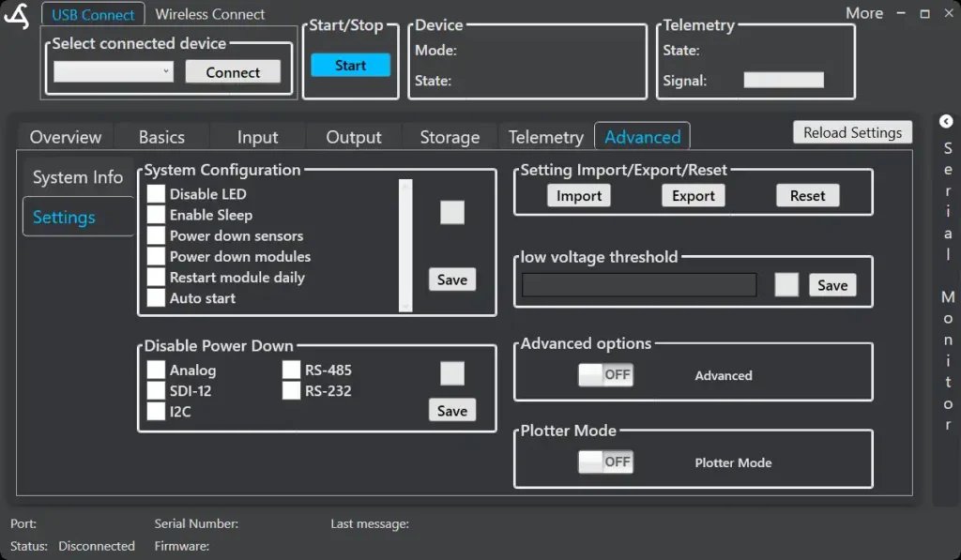This screenshot has width=961, height=560.
Task: Click the app logo icon
Action: pyautogui.click(x=17, y=16)
